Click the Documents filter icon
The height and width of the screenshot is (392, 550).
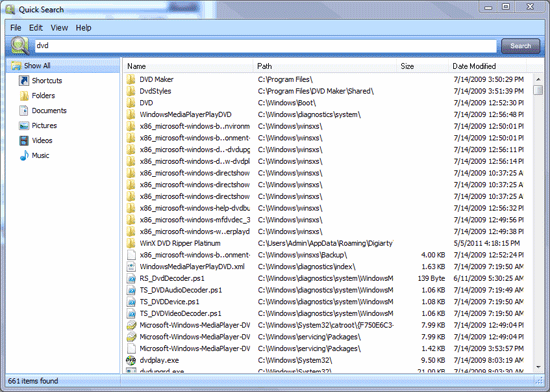pyautogui.click(x=24, y=110)
